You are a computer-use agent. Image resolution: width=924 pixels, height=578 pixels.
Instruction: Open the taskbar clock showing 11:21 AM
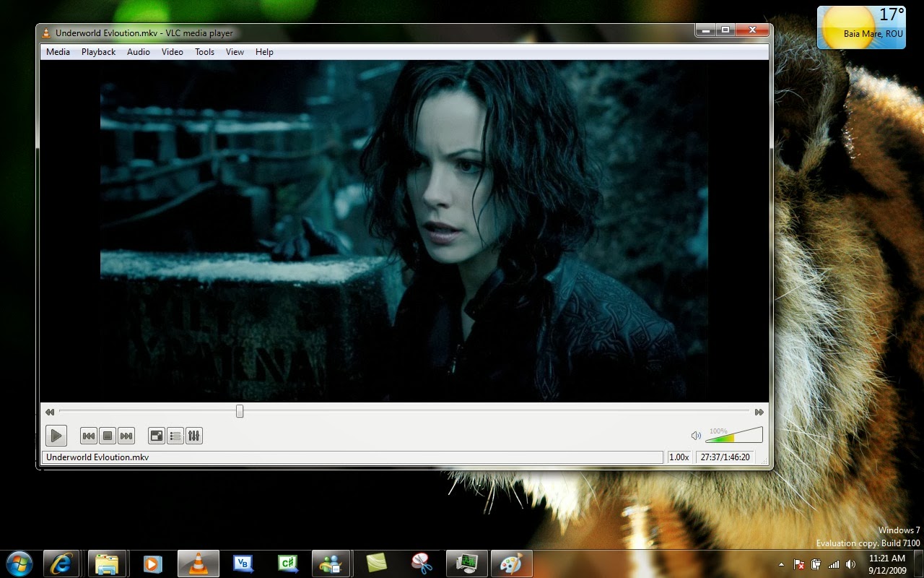coord(887,564)
